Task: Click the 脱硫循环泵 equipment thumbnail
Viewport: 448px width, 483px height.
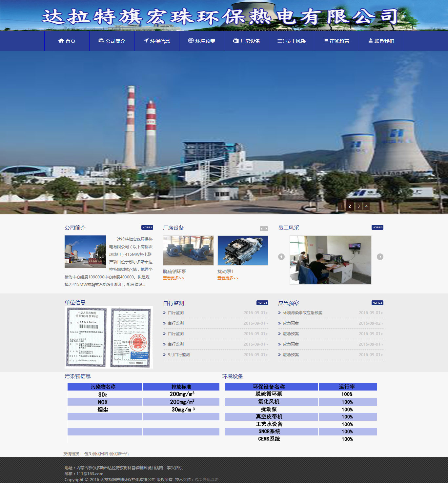Action: 188,251
